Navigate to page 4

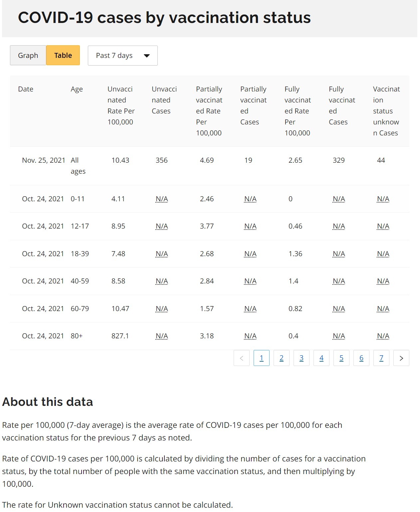[x=321, y=358]
